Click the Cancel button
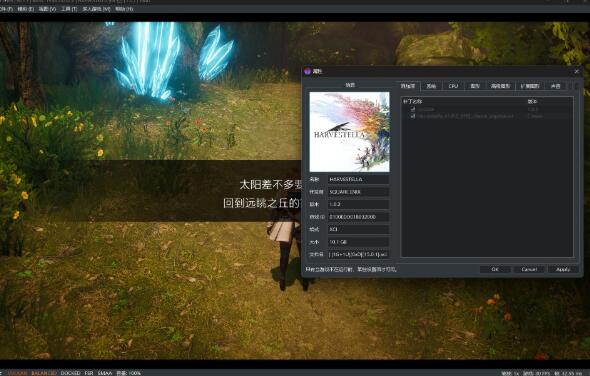 tap(529, 269)
